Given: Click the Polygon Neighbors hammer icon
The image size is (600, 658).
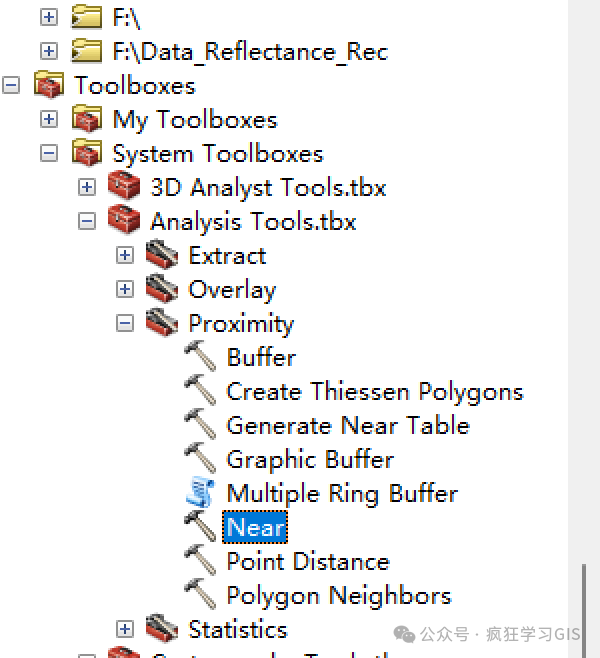Looking at the screenshot, I should pos(201,594).
